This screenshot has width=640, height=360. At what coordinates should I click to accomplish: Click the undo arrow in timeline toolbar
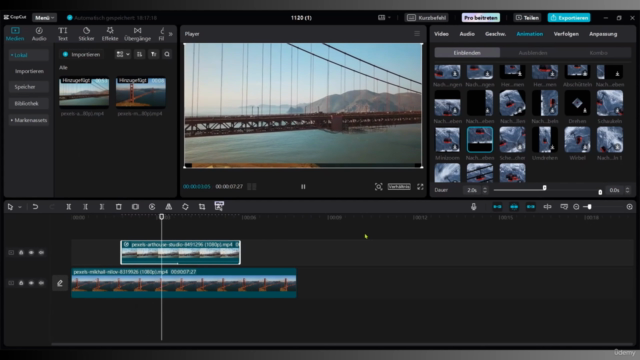(x=35, y=207)
